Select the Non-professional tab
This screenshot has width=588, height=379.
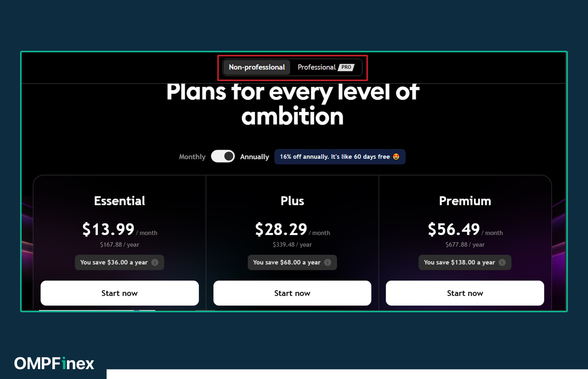click(257, 67)
